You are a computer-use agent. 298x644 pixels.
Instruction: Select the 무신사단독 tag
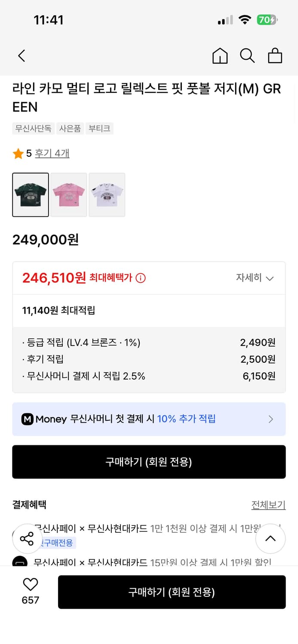click(33, 128)
